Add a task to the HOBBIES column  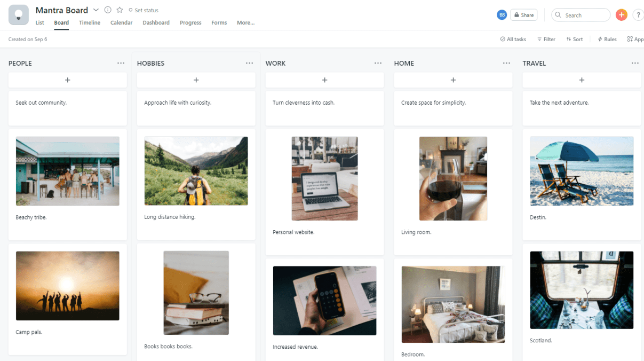click(196, 80)
